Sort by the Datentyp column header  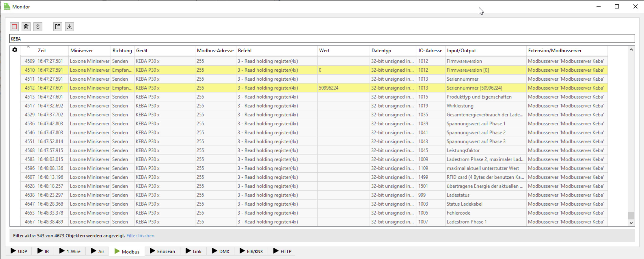coord(393,50)
